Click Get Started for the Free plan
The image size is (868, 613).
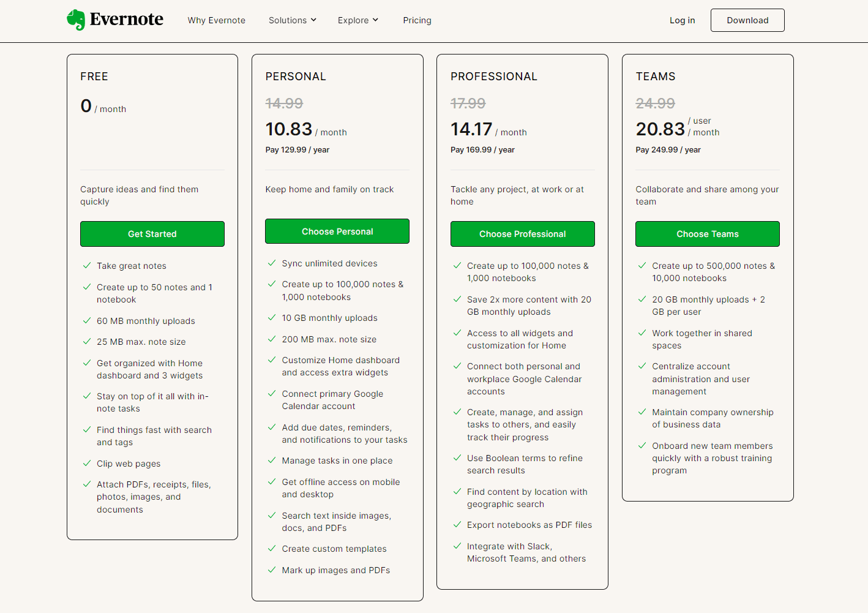[152, 234]
